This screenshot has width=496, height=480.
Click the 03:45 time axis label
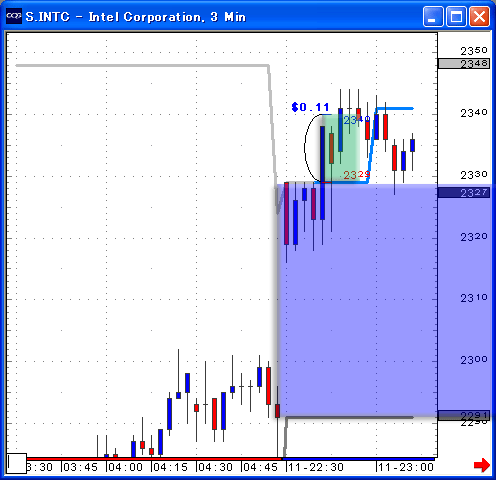tap(80, 467)
